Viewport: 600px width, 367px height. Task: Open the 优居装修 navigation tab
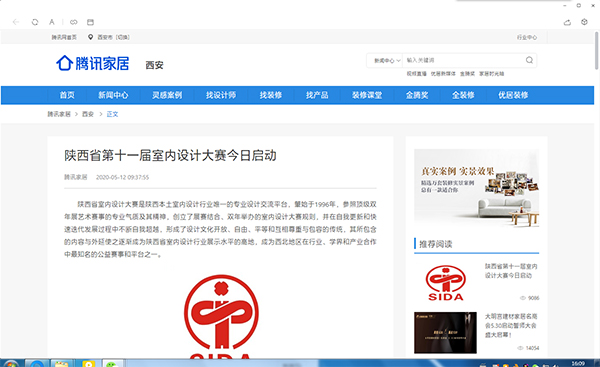point(513,95)
